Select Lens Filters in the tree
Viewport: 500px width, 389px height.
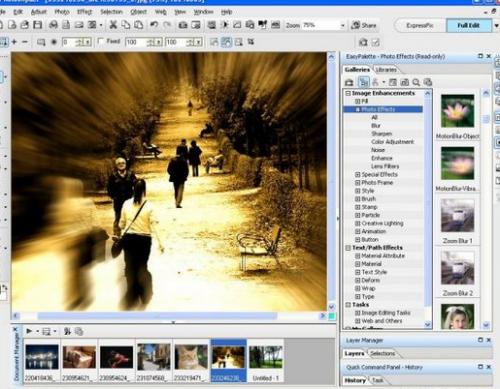click(385, 166)
